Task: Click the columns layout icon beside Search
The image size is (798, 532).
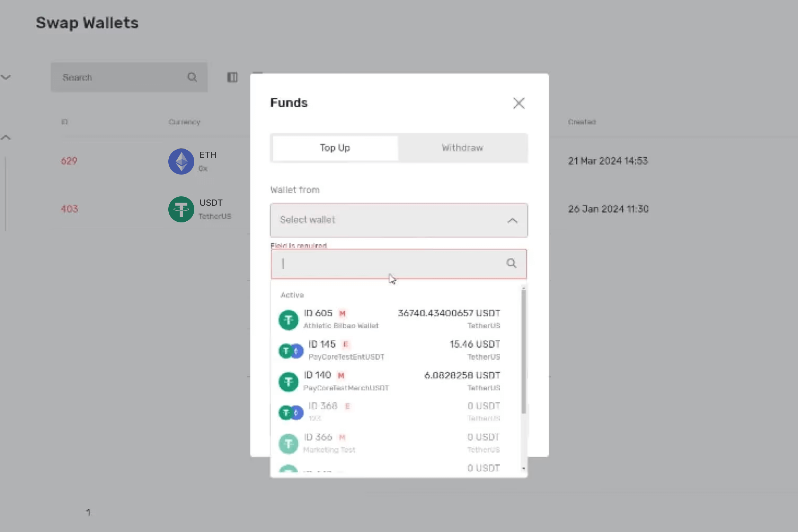Action: coord(232,77)
